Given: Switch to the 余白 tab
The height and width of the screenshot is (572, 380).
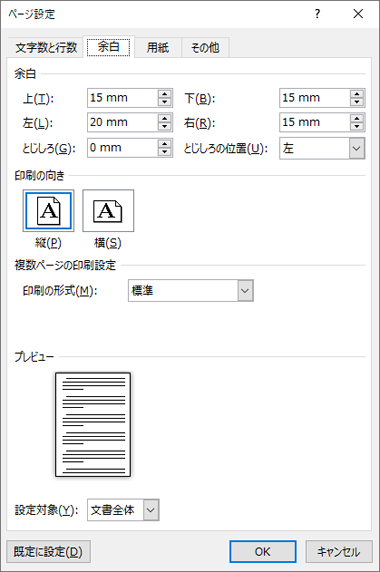Looking at the screenshot, I should [x=109, y=47].
